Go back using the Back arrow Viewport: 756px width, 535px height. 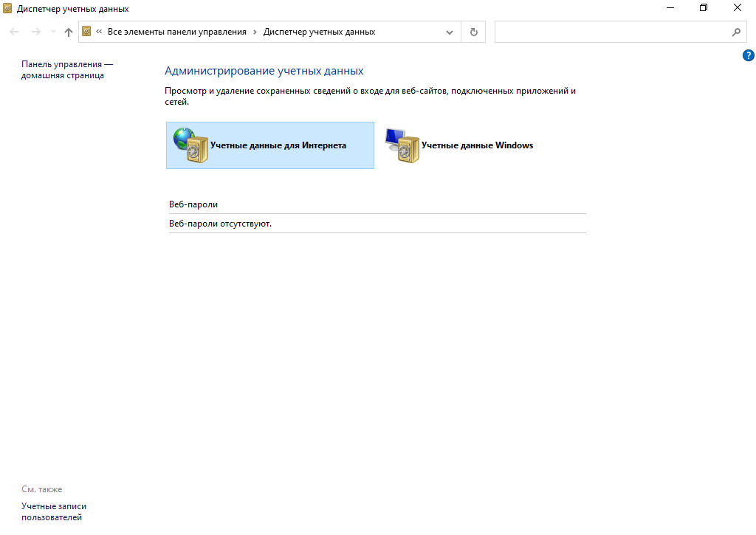pos(14,32)
